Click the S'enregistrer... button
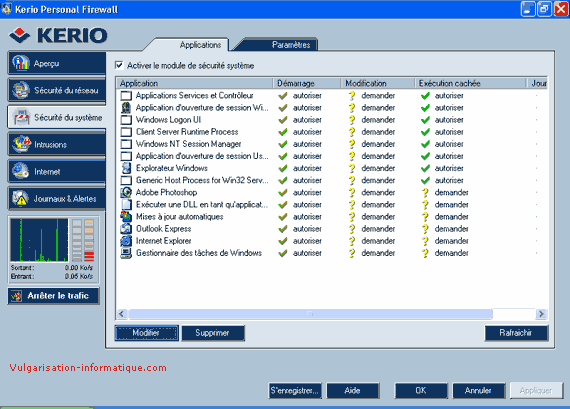Screen dimensions: 570x409 (x=295, y=390)
